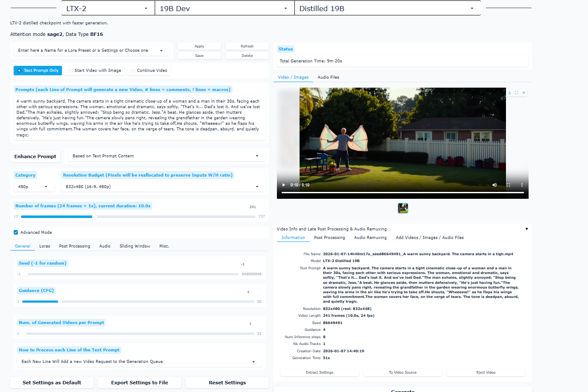Adjust the Guidance (CFG) slider
Image resolution: width=588 pixels, height=392 pixels.
tap(139, 301)
